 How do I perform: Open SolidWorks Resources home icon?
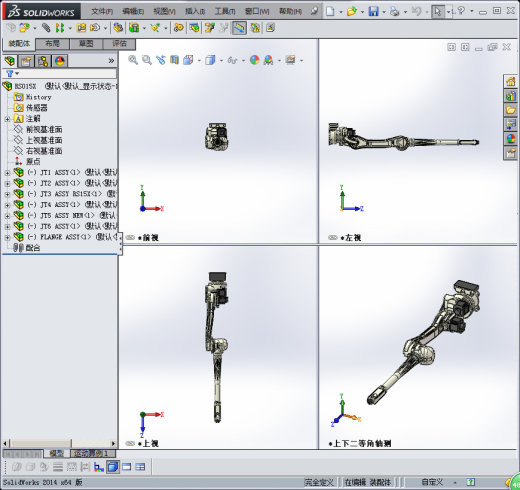[x=510, y=81]
